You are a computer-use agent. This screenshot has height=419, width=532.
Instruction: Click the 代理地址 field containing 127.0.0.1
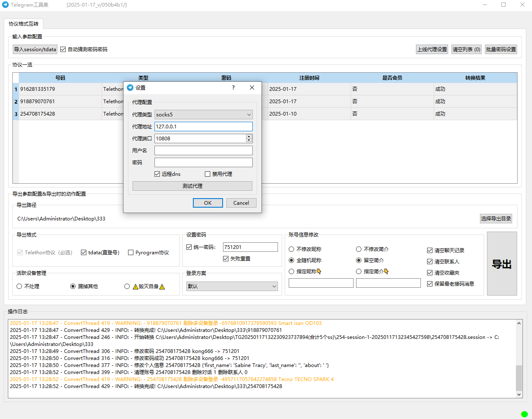204,127
